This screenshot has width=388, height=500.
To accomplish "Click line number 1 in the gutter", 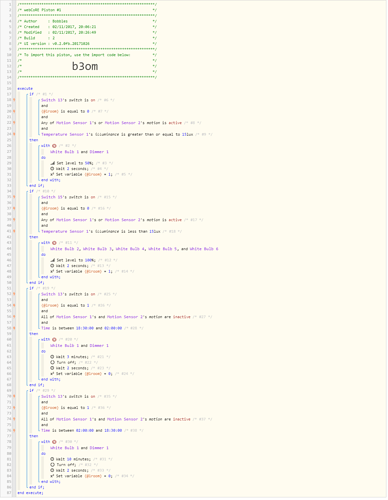I will [x=10, y=4].
